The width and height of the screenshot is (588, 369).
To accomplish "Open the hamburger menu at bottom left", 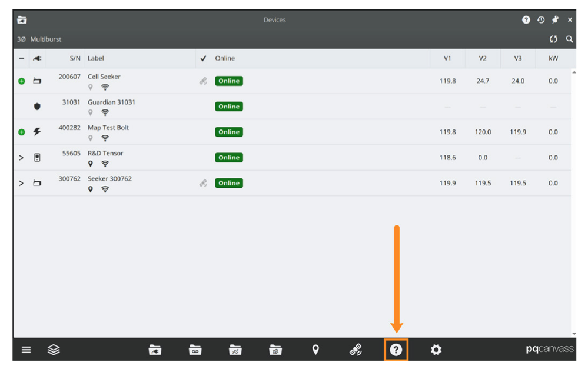I will pyautogui.click(x=26, y=350).
